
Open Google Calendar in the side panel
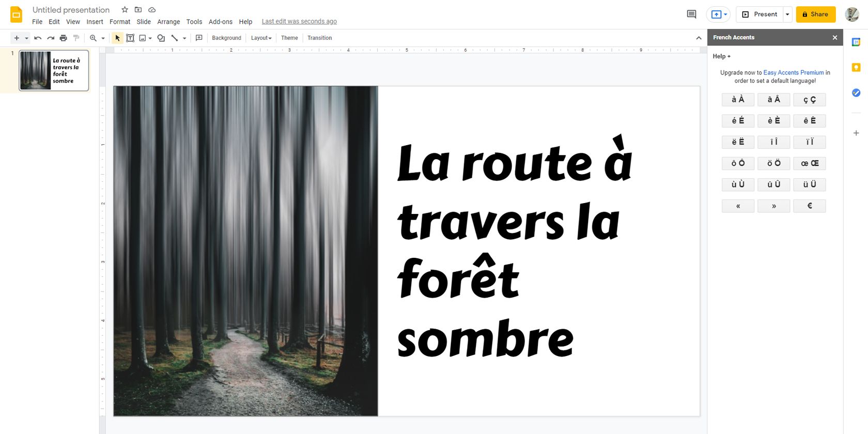(856, 42)
